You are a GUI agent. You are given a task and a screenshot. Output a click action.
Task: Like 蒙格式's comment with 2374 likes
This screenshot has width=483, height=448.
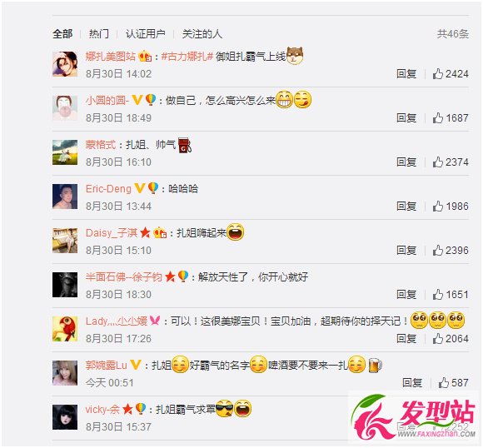pos(438,162)
